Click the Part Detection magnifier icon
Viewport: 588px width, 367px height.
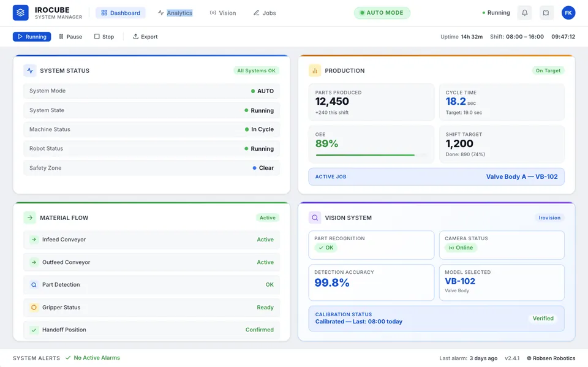(x=34, y=285)
